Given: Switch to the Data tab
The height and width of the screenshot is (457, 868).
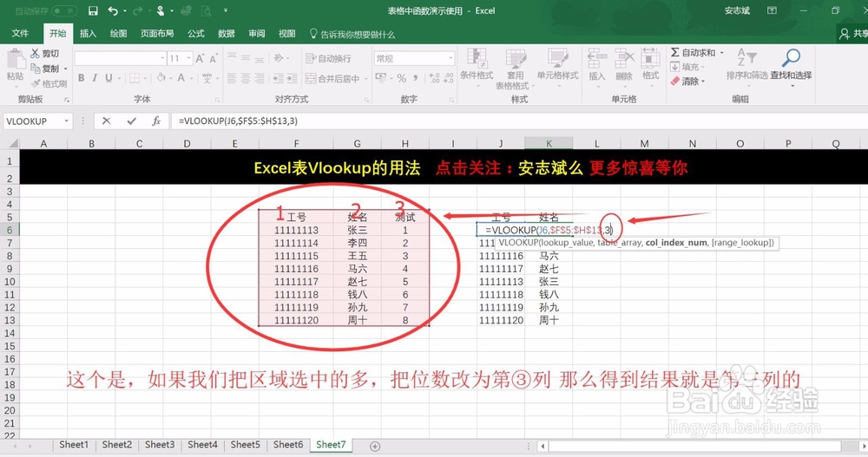Looking at the screenshot, I should (x=227, y=34).
